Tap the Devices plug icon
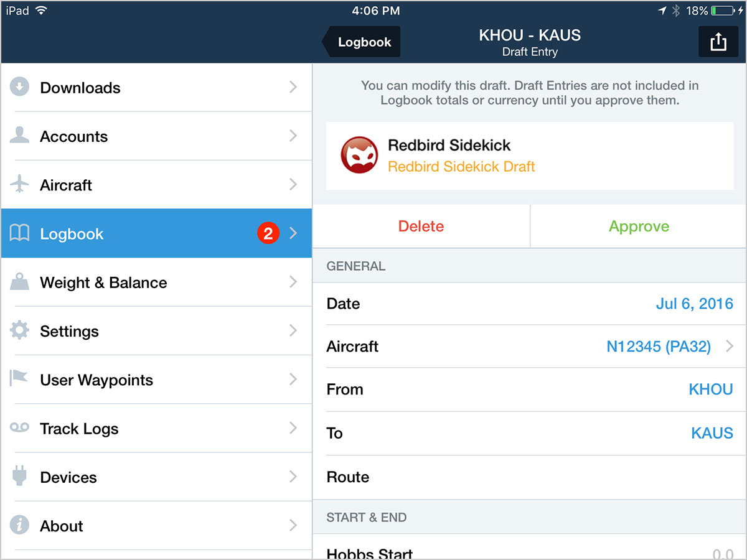747x560 pixels. pos(19,477)
